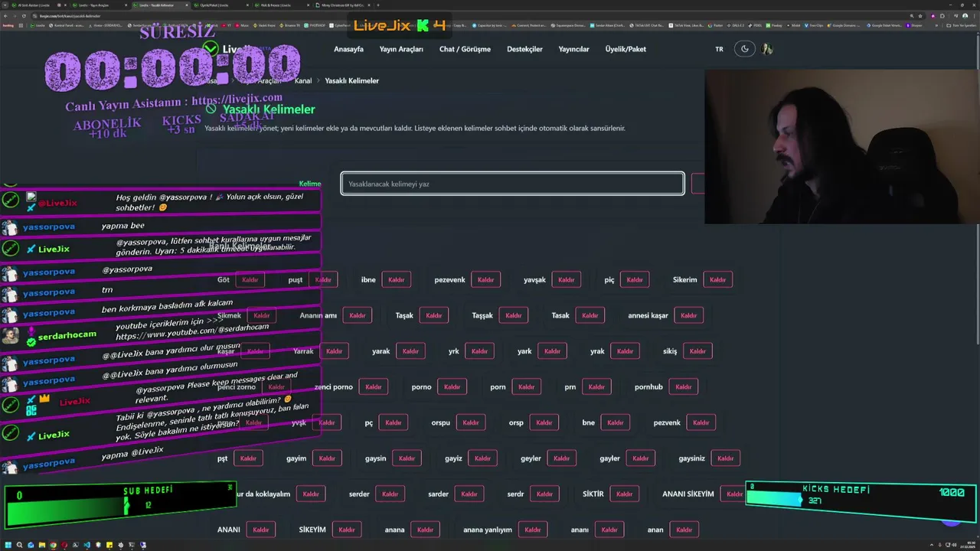Click Kaldır next to 'zenci porno'
The image size is (980, 551).
[x=373, y=387]
